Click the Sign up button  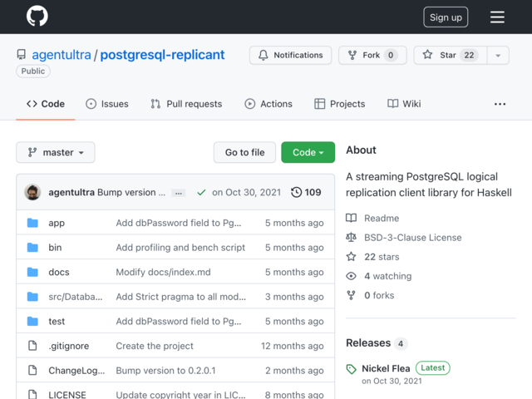446,17
